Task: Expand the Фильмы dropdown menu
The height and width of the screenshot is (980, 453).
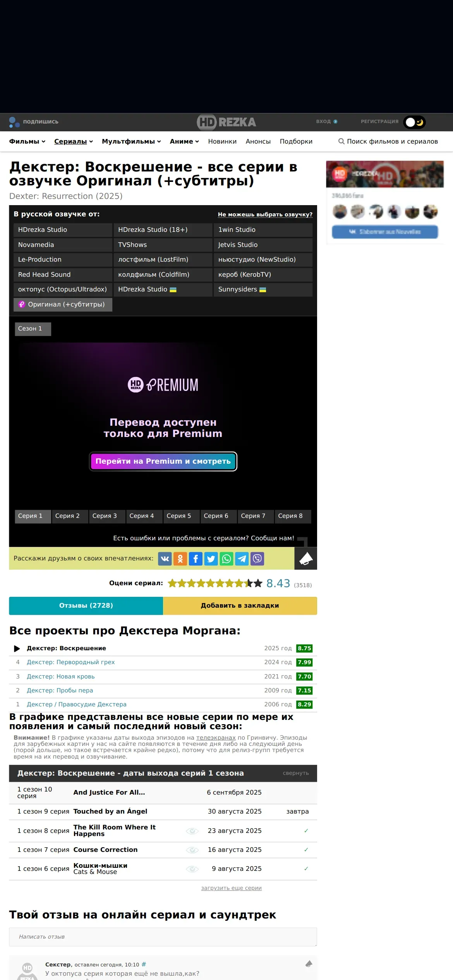Action: click(27, 142)
